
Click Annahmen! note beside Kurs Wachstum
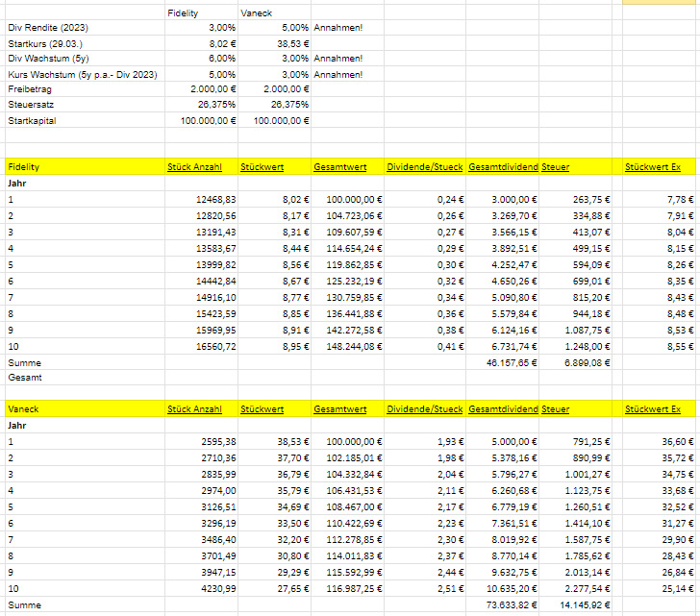point(337,75)
